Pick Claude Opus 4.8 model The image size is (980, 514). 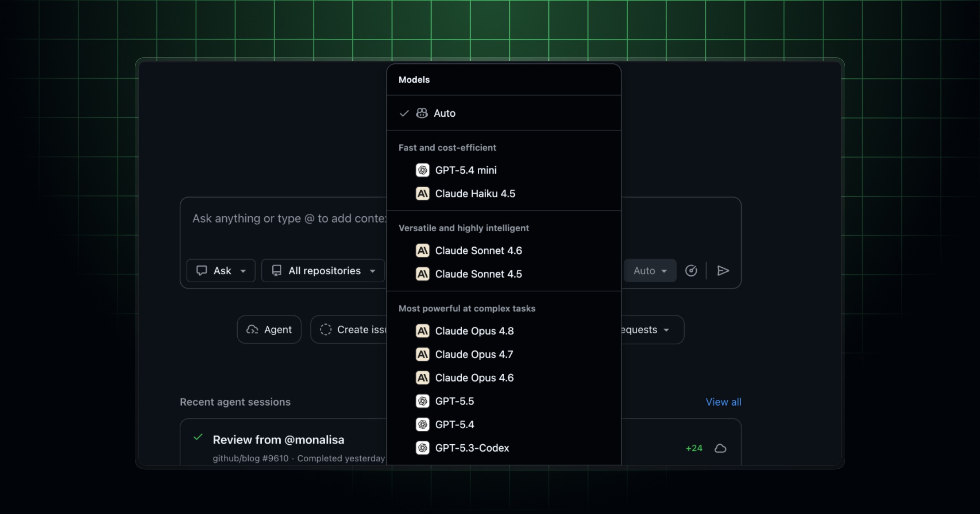pos(504,331)
